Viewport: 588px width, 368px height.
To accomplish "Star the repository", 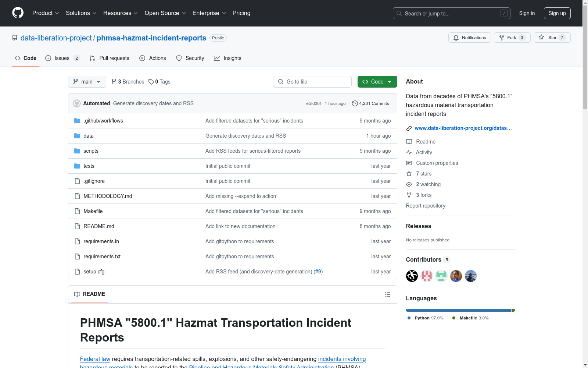I will pos(552,38).
